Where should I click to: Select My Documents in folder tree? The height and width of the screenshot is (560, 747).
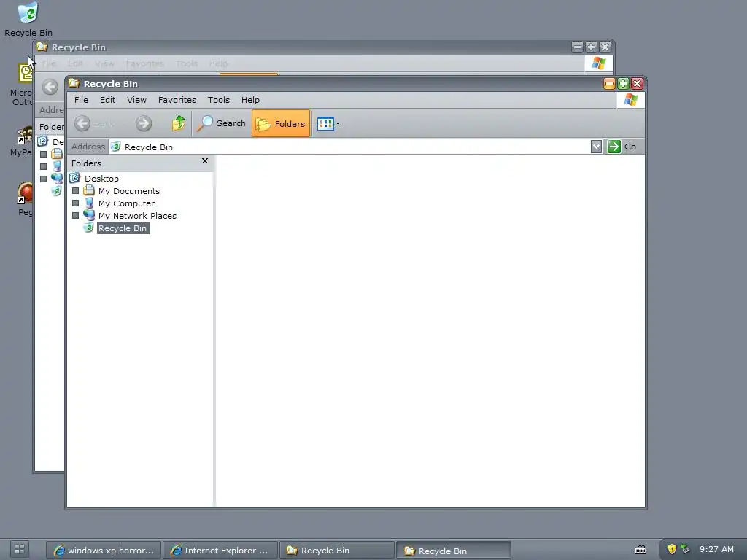(129, 191)
